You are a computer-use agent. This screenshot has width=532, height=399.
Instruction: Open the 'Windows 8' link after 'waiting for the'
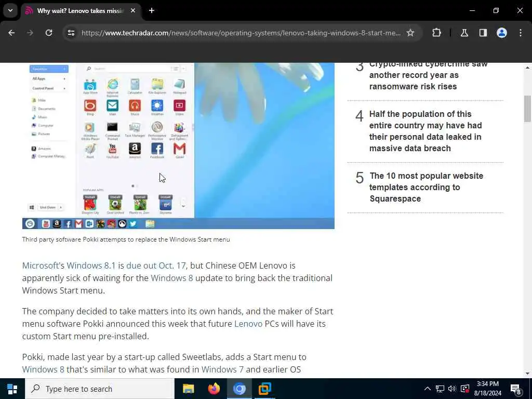click(x=171, y=278)
